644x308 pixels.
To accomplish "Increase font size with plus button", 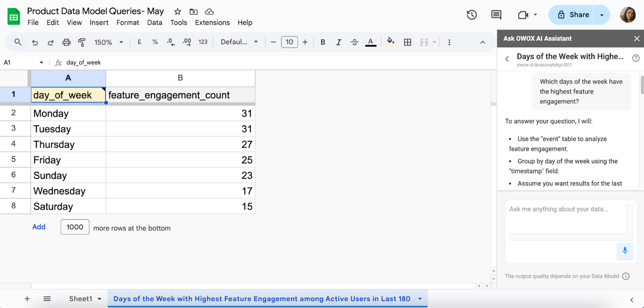I will tap(305, 42).
